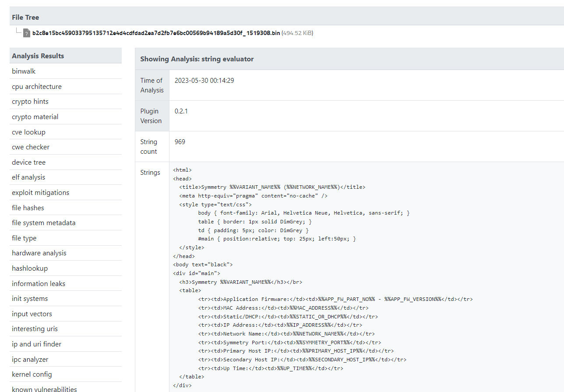
Task: View the device tree analysis
Action: [x=28, y=162]
